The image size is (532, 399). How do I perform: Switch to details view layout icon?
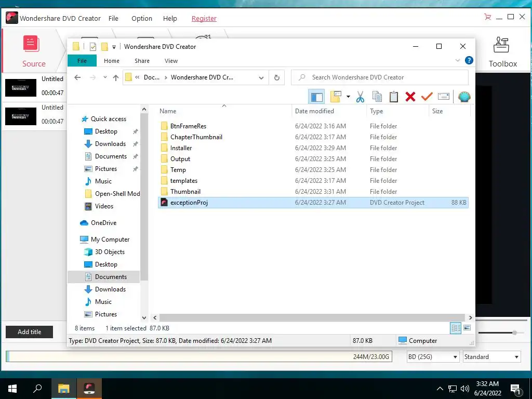(x=456, y=328)
